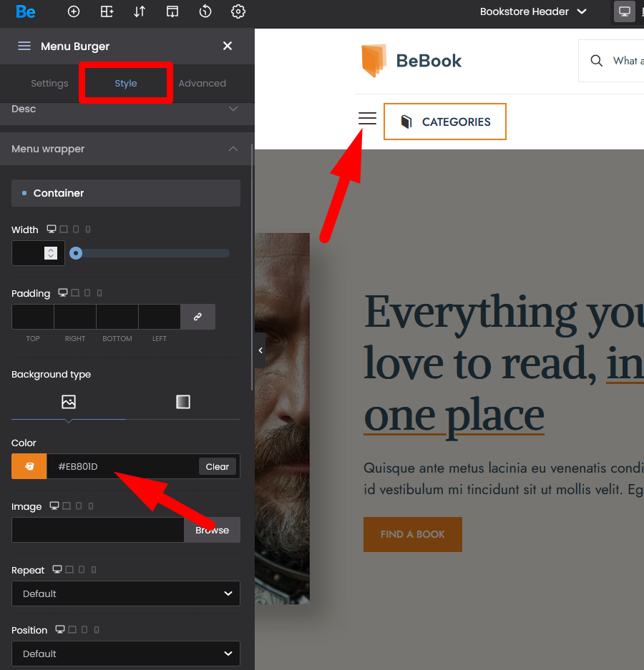This screenshot has width=644, height=670.
Task: Open the Style tab
Action: point(126,84)
